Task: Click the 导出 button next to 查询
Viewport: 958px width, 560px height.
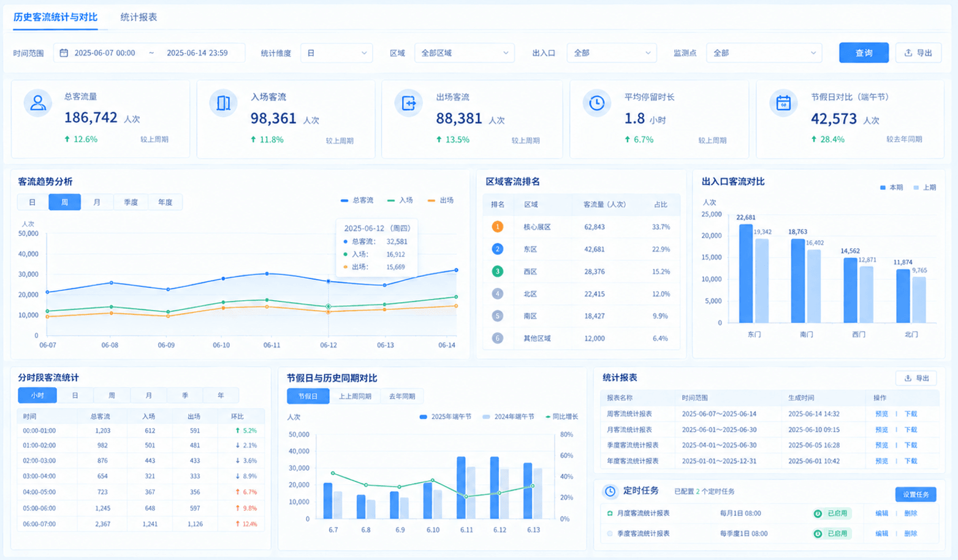Action: [x=918, y=53]
